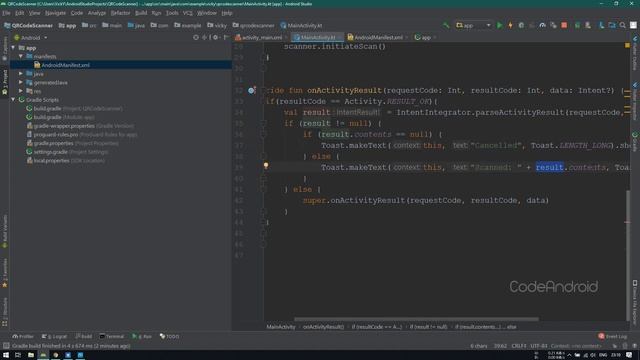Click the project panel settings gear icon
The width and height of the screenshot is (640, 360).
216,38
